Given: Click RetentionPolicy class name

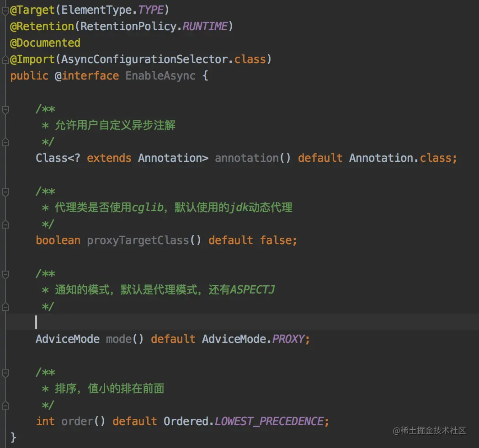Looking at the screenshot, I should (x=128, y=27).
